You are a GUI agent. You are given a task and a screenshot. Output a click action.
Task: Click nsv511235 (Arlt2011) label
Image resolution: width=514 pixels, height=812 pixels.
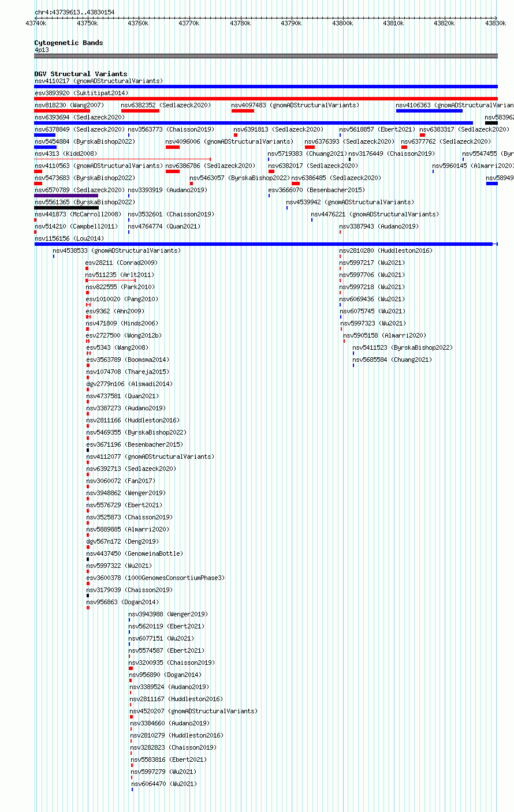click(x=120, y=275)
